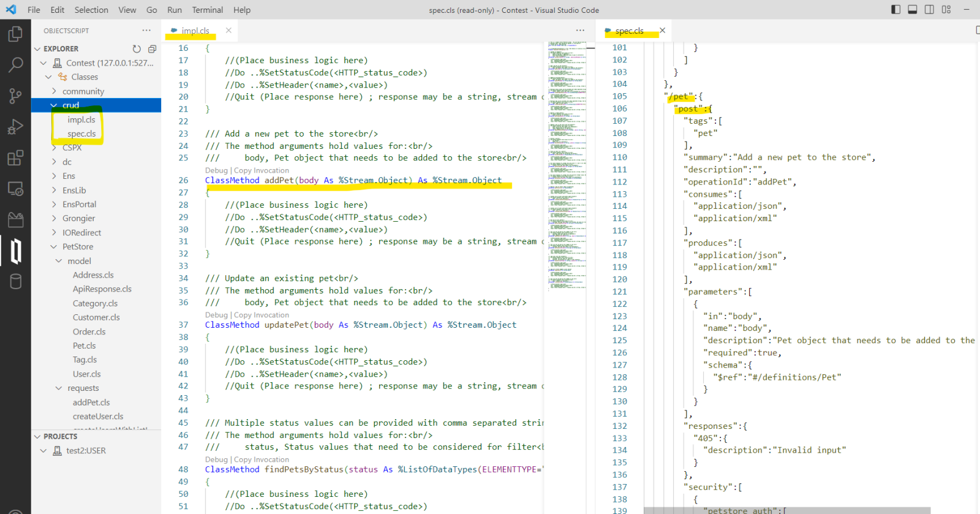This screenshot has height=514, width=980.
Task: Toggle the primary side bar layout button
Action: pos(895,10)
